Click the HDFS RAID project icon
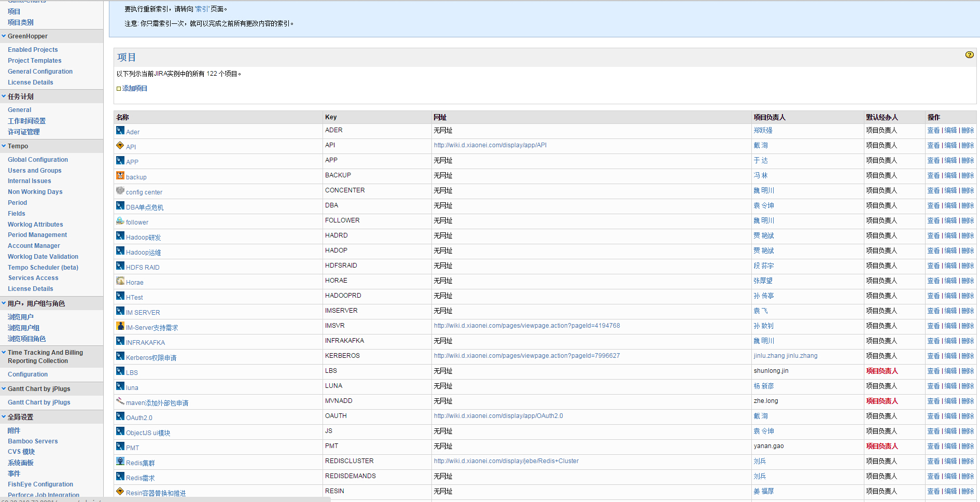980x502 pixels. pyautogui.click(x=120, y=266)
